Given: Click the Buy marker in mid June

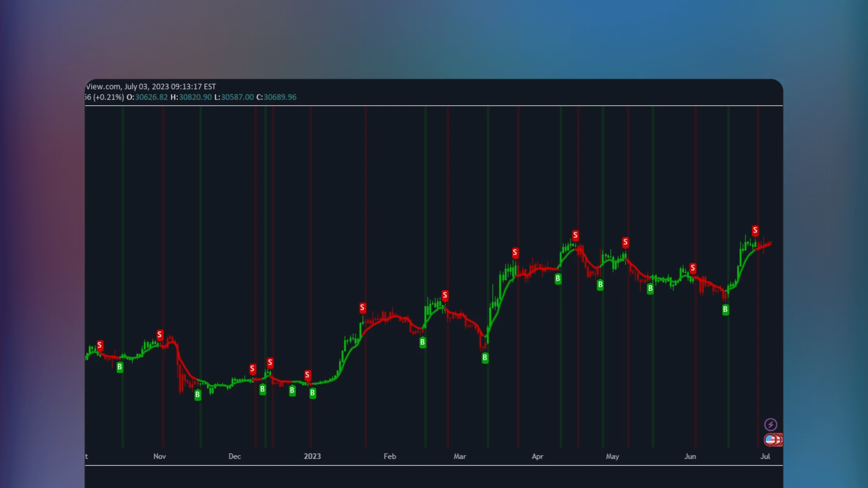Looking at the screenshot, I should 725,310.
